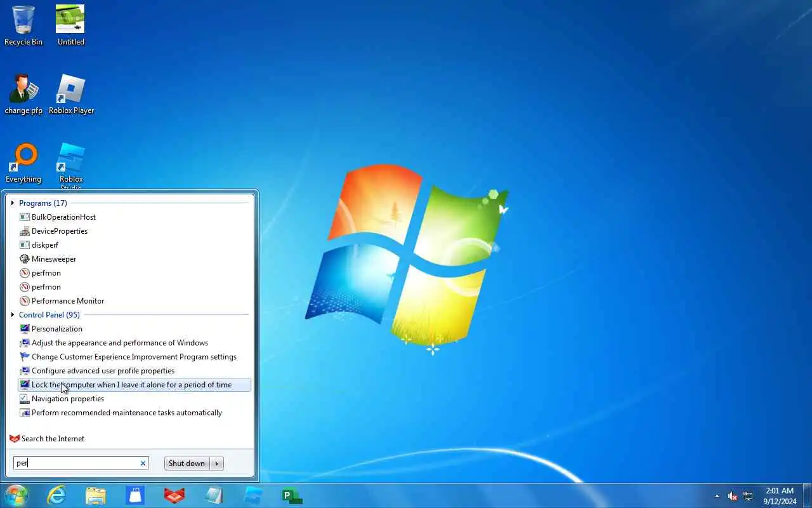812x508 pixels.
Task: Click the muted volume tray icon
Action: (733, 496)
